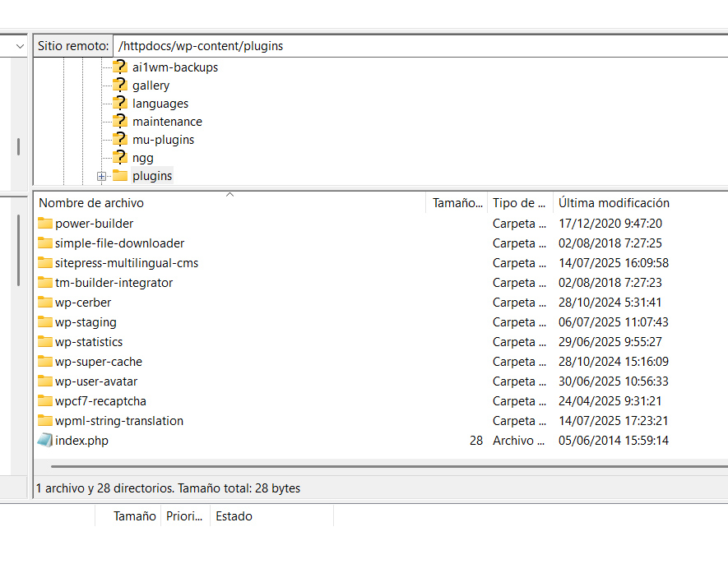The image size is (728, 564).
Task: Click the ai1wm-backups unknown folder icon
Action: click(120, 67)
